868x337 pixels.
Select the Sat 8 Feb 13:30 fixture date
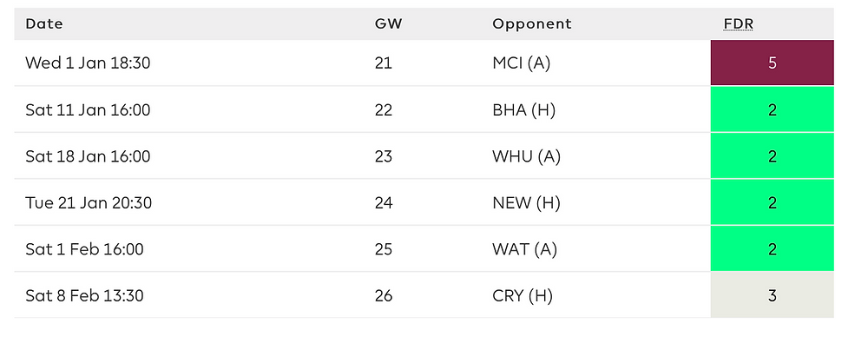pos(85,295)
